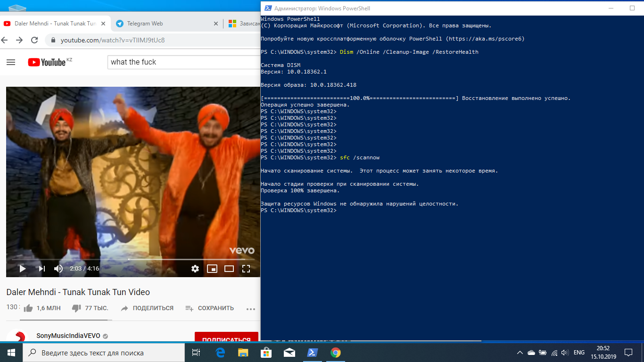Click the Daler Mehndi video title

[x=78, y=292]
